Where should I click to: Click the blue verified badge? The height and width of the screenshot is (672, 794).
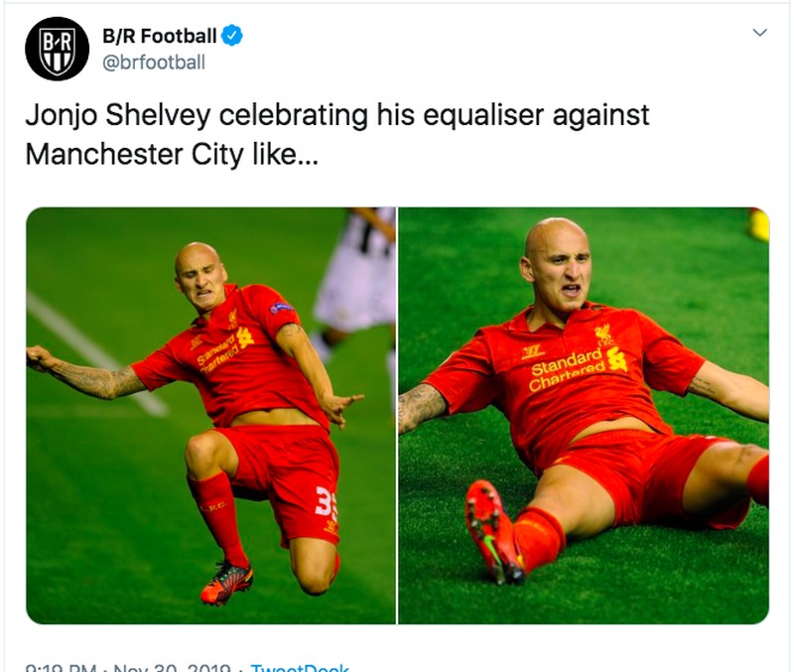230,37
